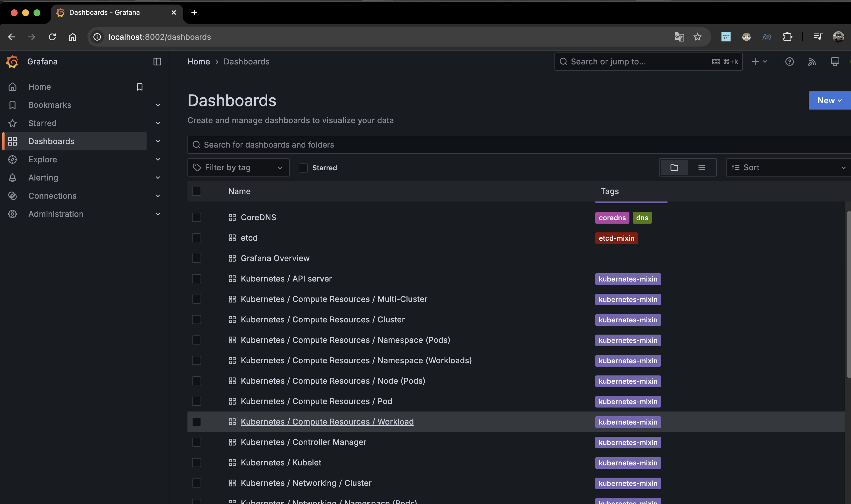The height and width of the screenshot is (504, 851).
Task: Expand Administration section chevron
Action: [x=158, y=214]
